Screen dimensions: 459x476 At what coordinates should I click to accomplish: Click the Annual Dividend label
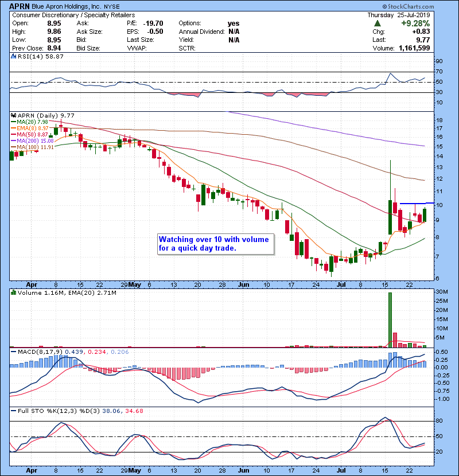202,32
